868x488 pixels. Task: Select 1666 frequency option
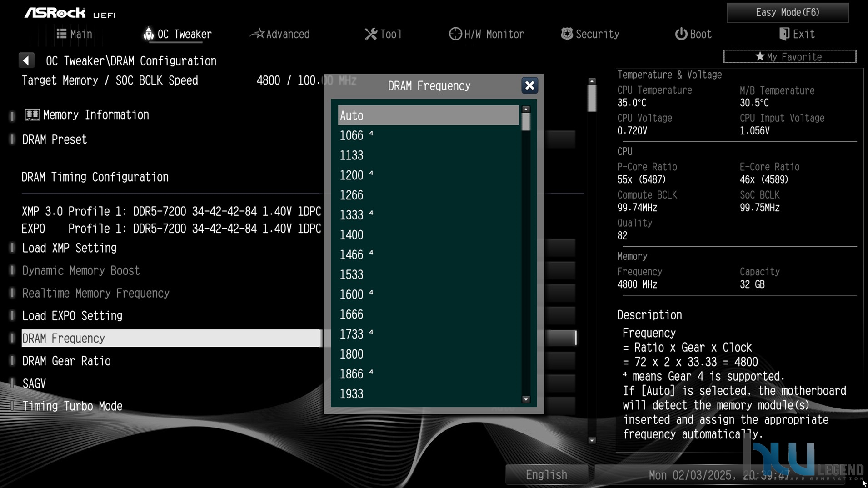(x=428, y=314)
